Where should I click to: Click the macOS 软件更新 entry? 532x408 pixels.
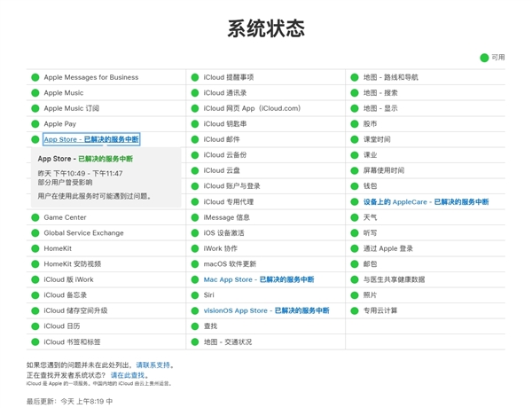[x=230, y=264]
